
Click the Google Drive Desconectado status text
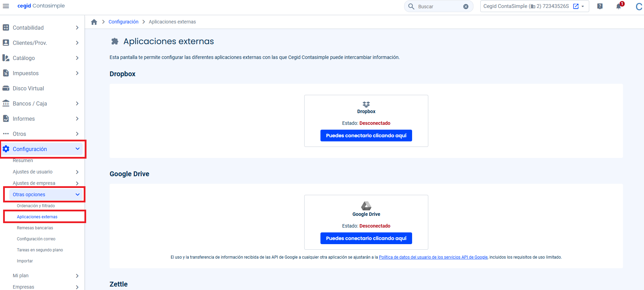[375, 226]
